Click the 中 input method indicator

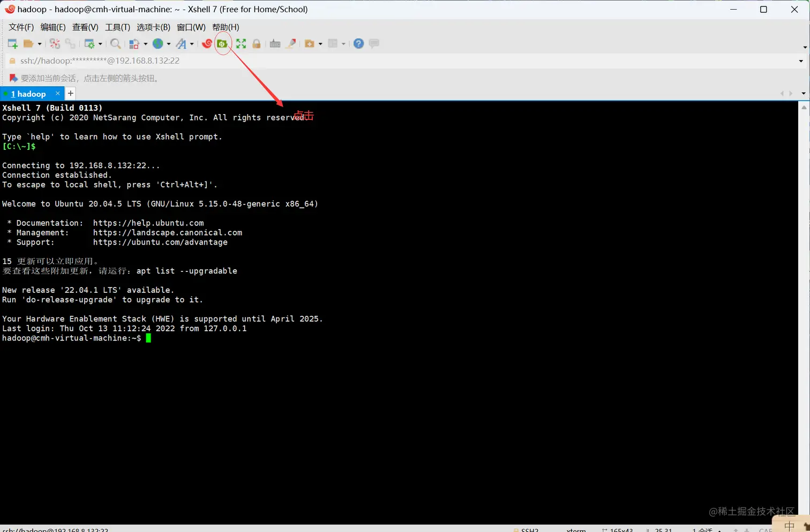coord(789,526)
